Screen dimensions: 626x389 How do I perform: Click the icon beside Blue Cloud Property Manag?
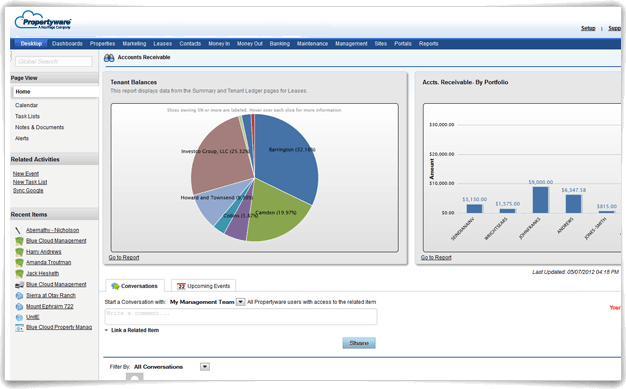(19, 328)
